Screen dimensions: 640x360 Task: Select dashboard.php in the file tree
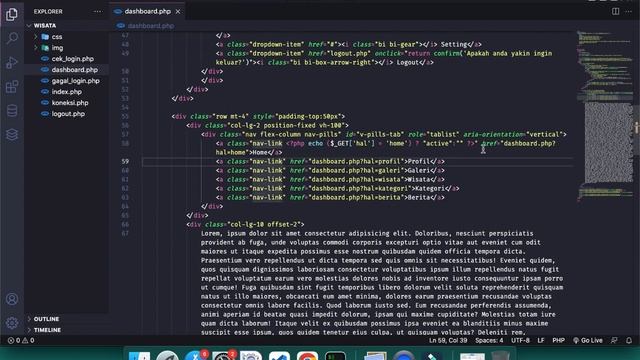tap(74, 70)
